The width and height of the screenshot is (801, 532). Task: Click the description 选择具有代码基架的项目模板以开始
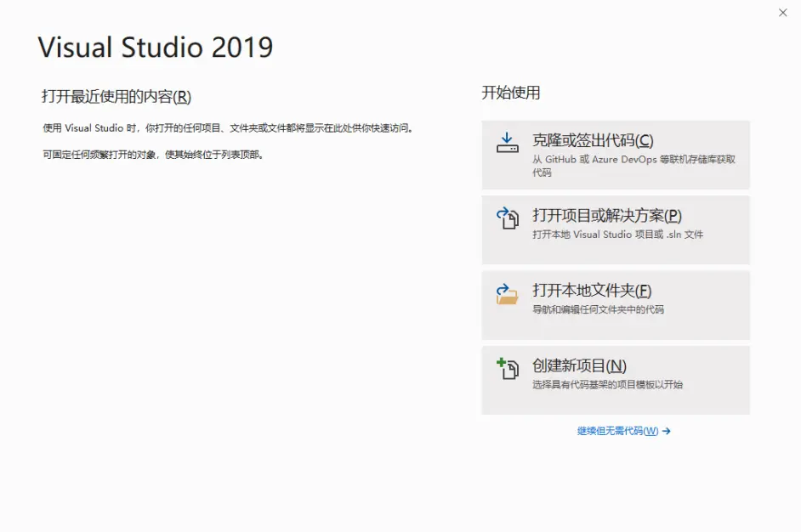[x=607, y=384]
